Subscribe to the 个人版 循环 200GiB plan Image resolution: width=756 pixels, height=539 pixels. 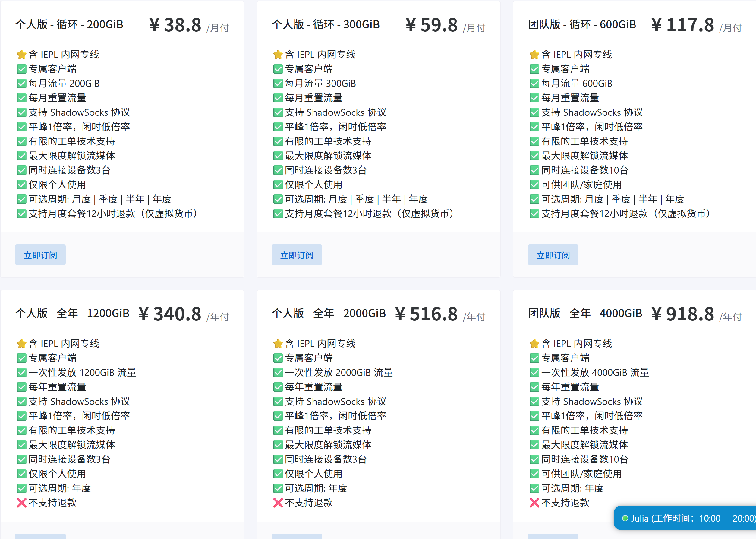tap(40, 255)
